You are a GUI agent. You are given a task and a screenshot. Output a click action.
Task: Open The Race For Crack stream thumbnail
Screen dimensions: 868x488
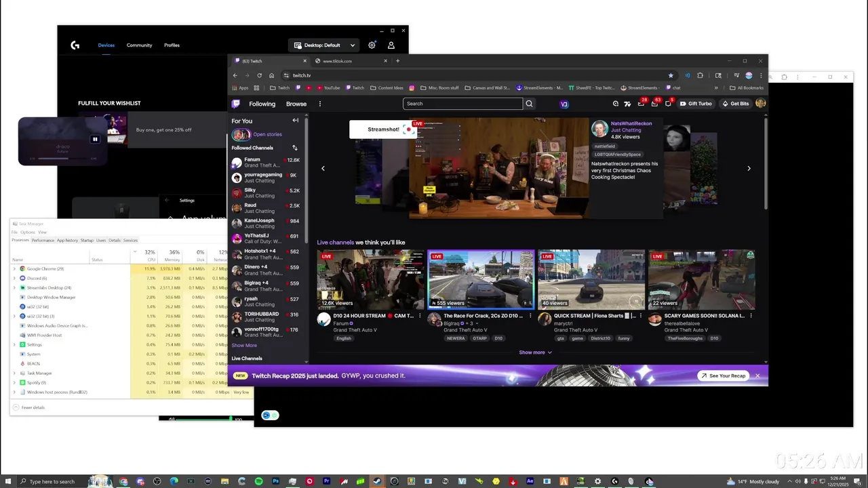pyautogui.click(x=481, y=280)
